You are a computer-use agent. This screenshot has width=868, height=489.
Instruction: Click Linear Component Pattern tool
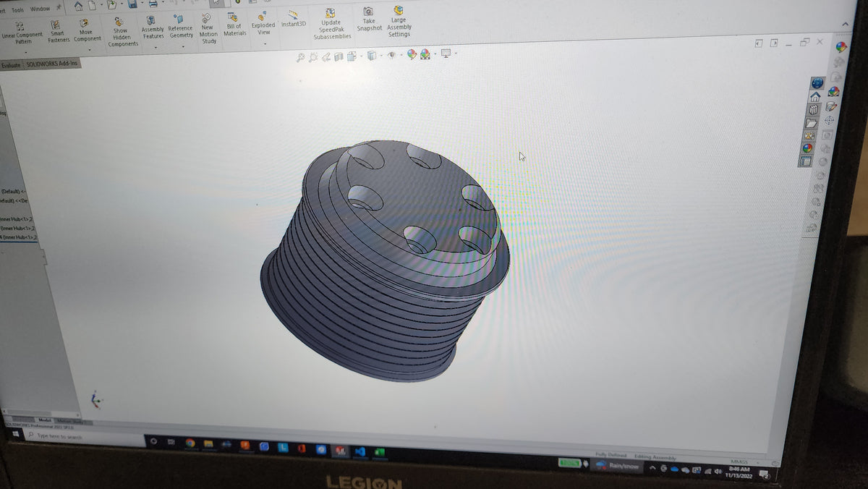tap(22, 33)
